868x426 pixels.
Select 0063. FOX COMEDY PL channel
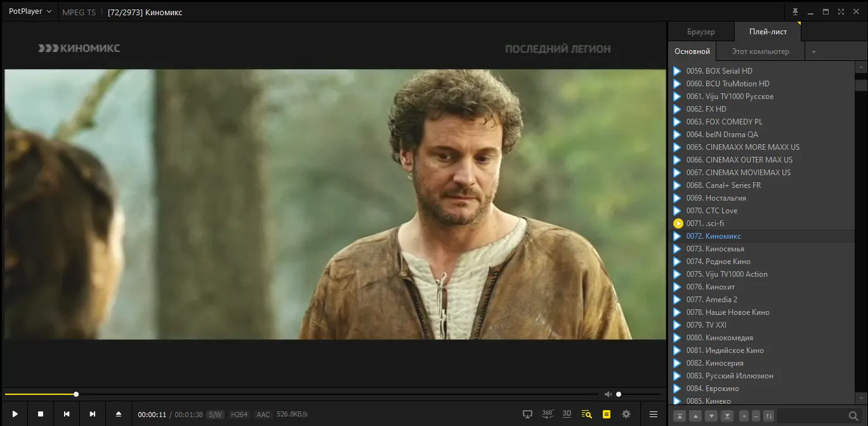pyautogui.click(x=761, y=122)
